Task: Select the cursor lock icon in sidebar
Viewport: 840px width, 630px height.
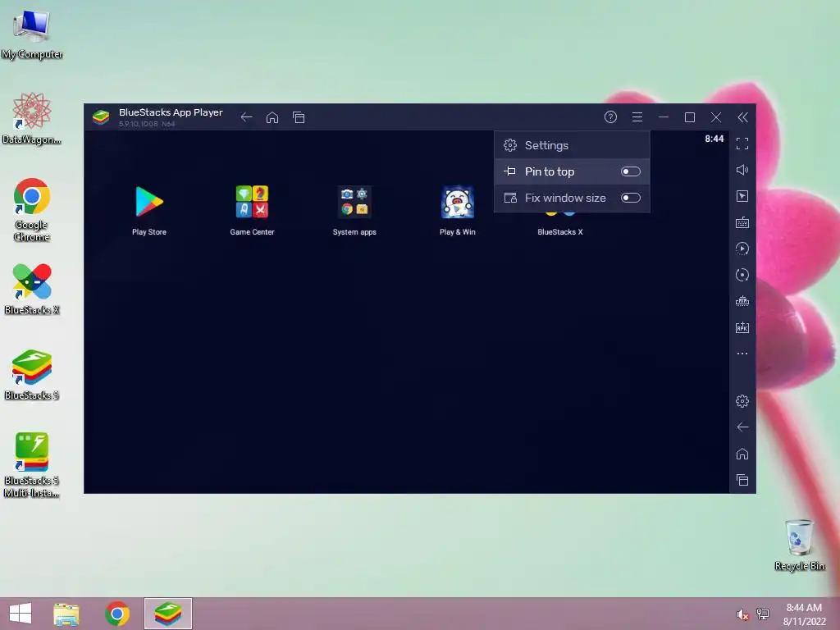Action: pos(742,196)
